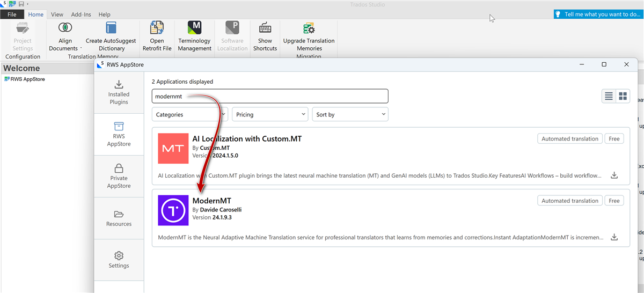Switch to grid view layout
644x293 pixels.
pyautogui.click(x=623, y=96)
